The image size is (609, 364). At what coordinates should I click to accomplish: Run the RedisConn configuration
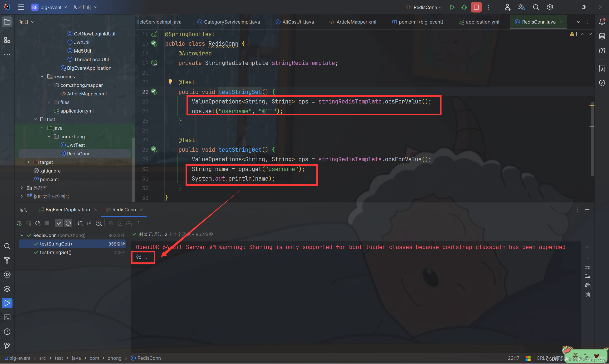pos(452,7)
